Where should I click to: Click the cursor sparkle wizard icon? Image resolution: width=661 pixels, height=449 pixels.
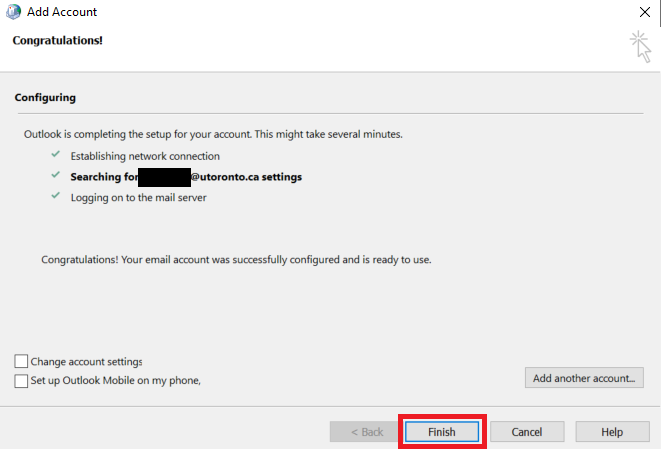[x=641, y=46]
